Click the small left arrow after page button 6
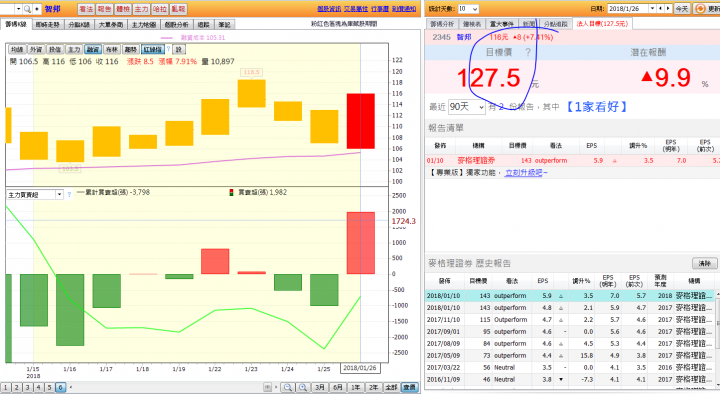The width and height of the screenshot is (720, 394). pos(71,387)
